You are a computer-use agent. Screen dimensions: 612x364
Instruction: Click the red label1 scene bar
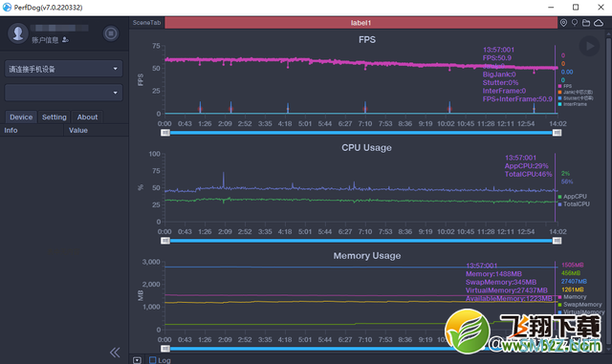click(361, 23)
